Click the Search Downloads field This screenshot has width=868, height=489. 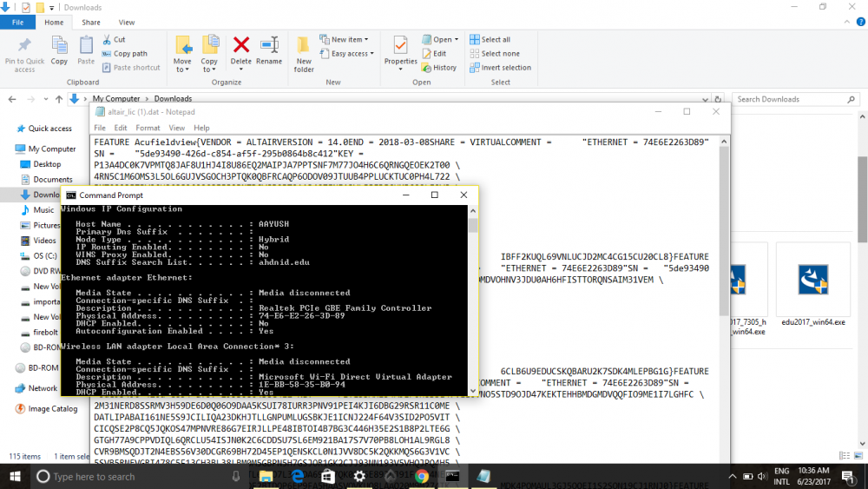tap(795, 99)
